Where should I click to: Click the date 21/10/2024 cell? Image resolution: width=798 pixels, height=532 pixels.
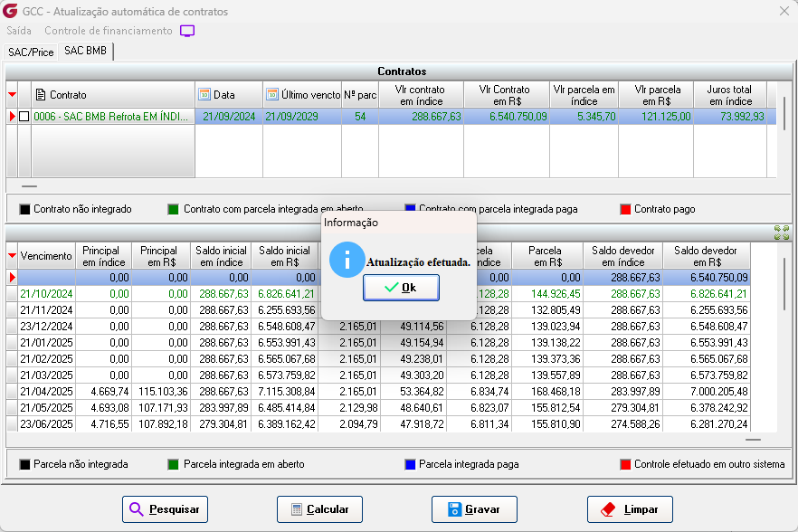click(x=46, y=294)
